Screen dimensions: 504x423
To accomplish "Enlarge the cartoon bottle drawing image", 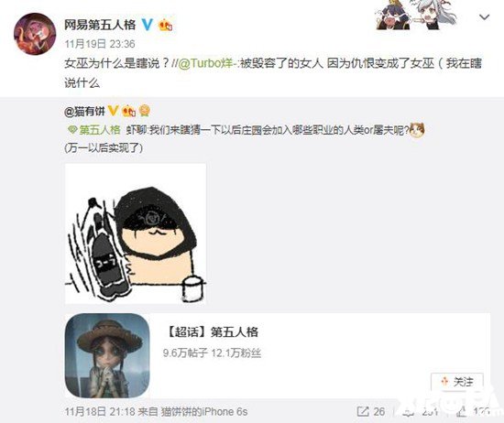I will [x=136, y=233].
